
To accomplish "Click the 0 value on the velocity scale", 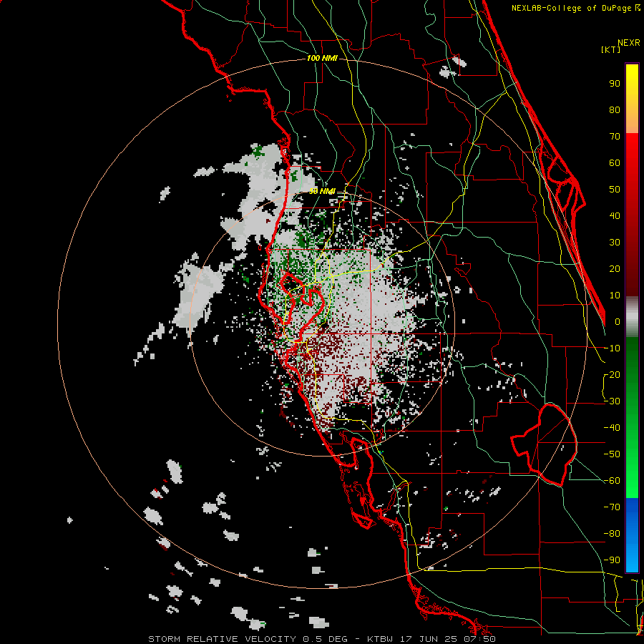I will click(x=618, y=321).
